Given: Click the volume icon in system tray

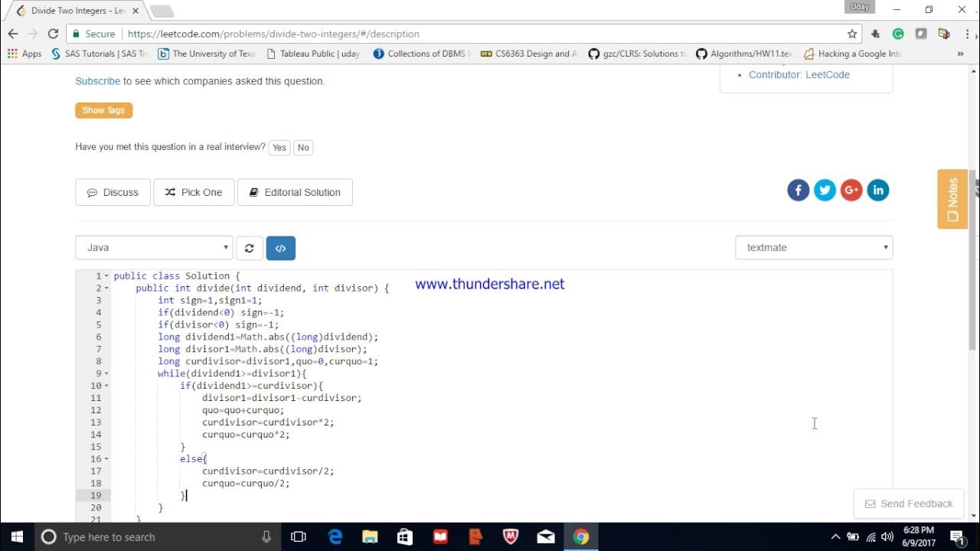Looking at the screenshot, I should click(x=887, y=536).
